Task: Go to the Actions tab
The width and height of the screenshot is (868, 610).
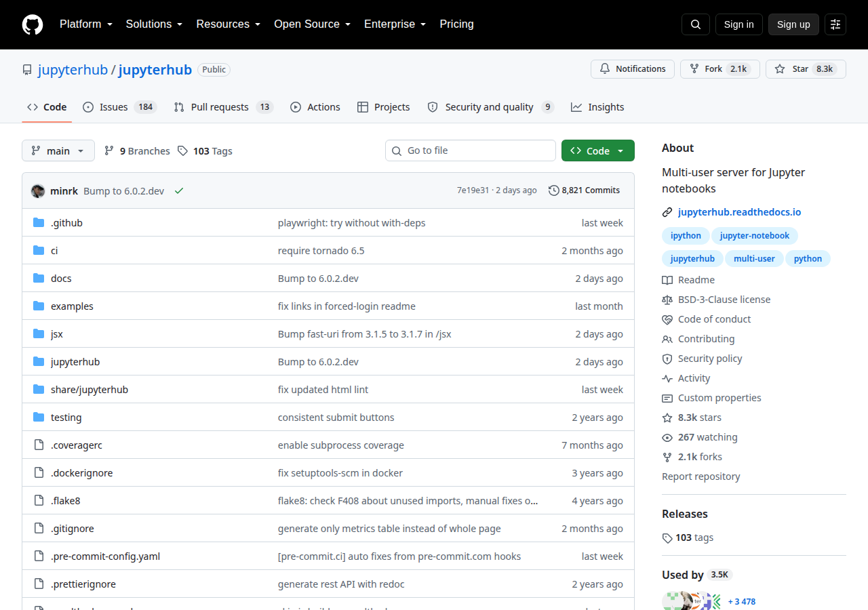Action: point(315,107)
